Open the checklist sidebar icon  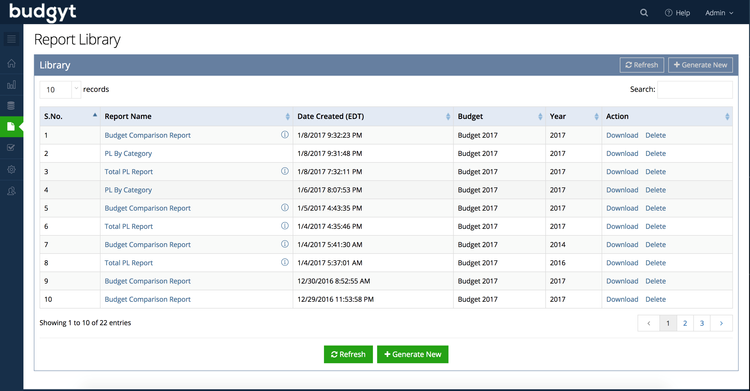[11, 148]
